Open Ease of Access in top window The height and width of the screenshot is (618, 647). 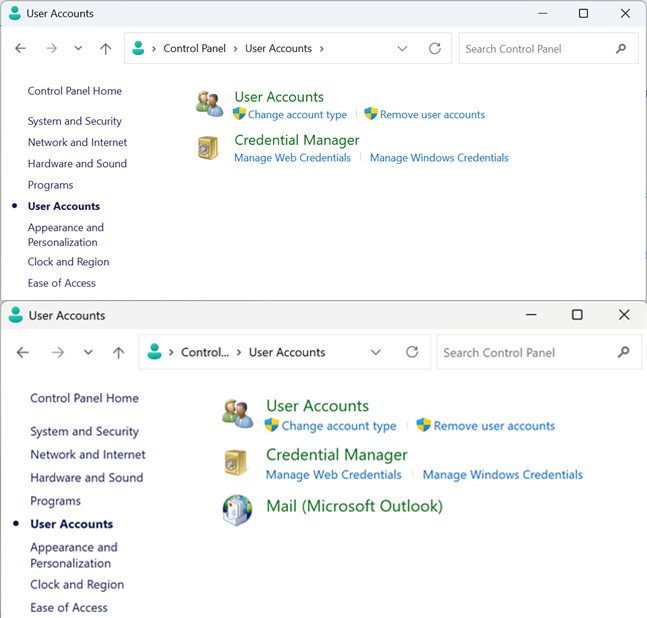click(61, 283)
